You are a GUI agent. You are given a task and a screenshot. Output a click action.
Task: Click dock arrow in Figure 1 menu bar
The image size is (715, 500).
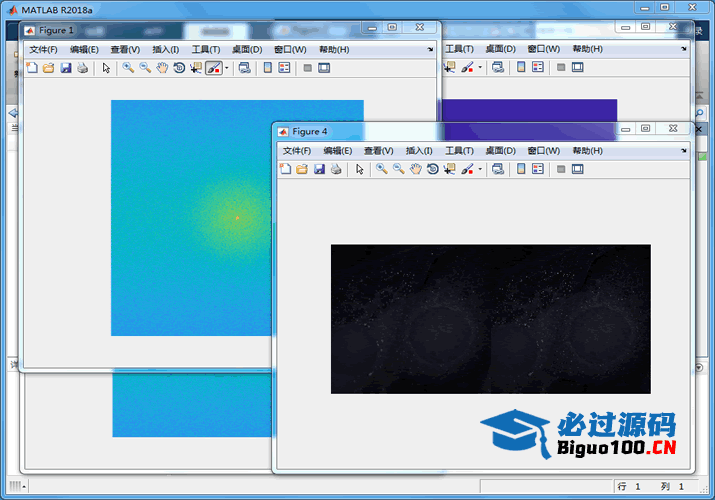tap(430, 50)
